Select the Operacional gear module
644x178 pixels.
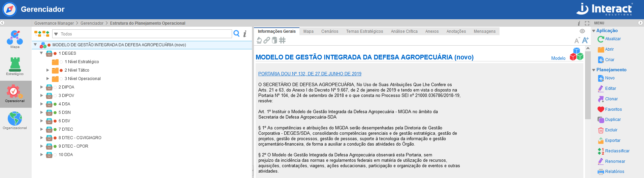click(x=15, y=94)
